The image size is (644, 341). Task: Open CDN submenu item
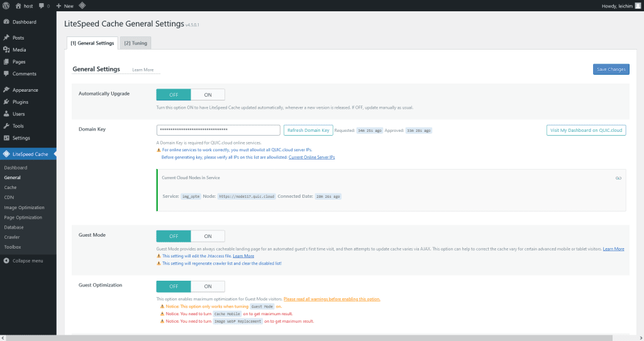tap(9, 197)
